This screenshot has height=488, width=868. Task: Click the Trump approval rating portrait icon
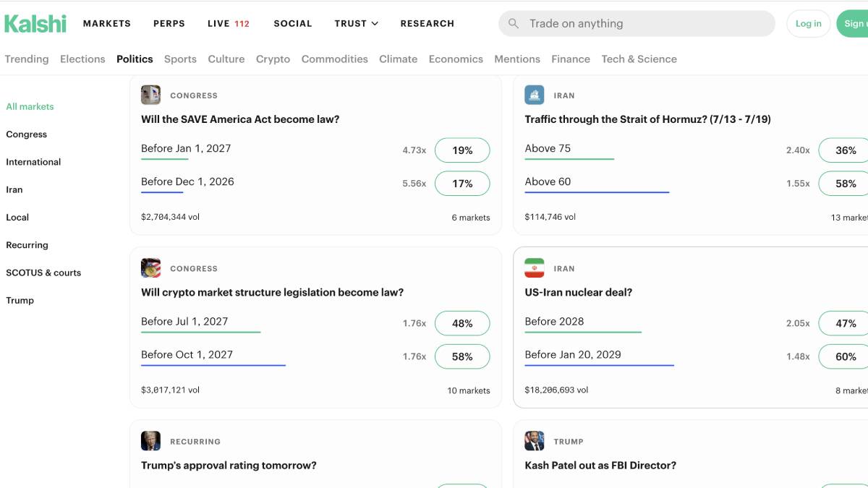click(150, 441)
